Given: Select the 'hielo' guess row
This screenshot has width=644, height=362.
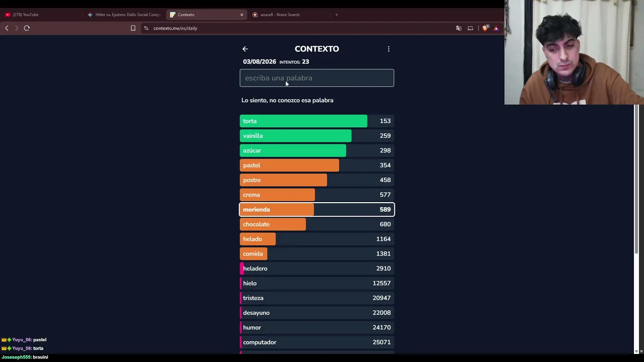Looking at the screenshot, I should (317, 283).
